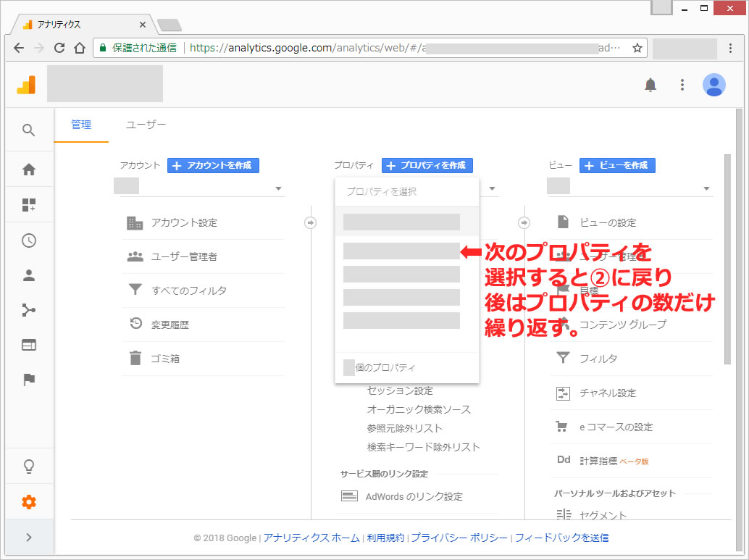Open Realtime clock icon in sidebar
The image size is (749, 560).
[x=29, y=241]
